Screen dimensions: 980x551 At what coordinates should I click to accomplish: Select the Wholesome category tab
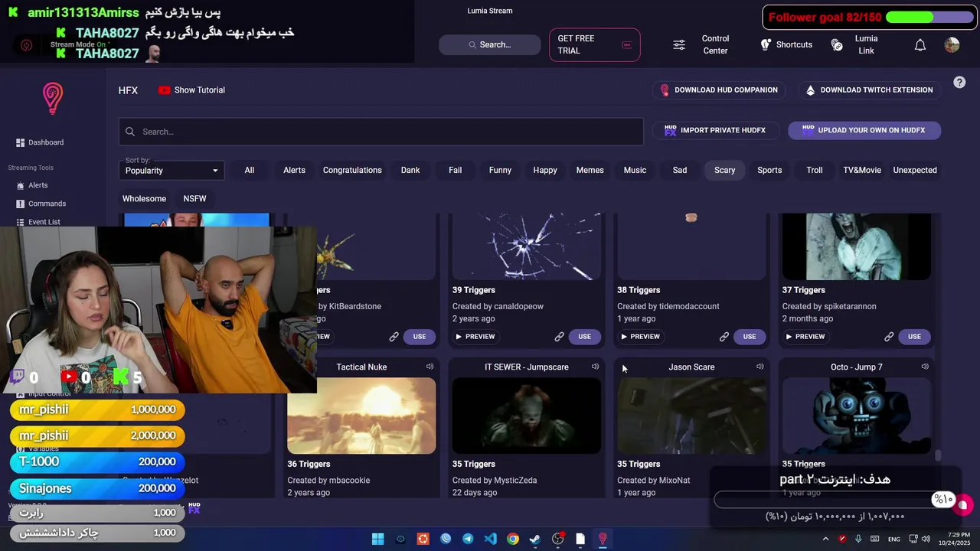tap(144, 198)
